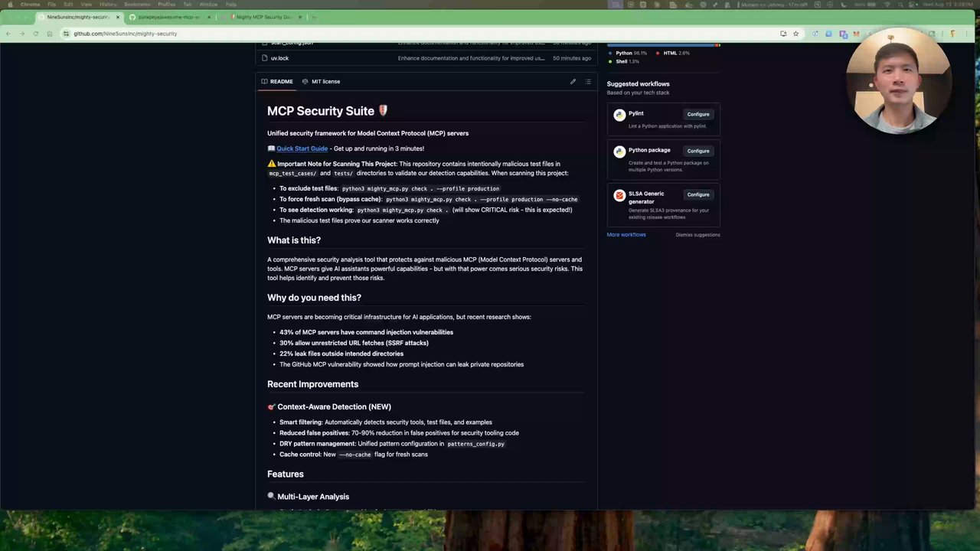
Task: Open the History menu
Action: pos(108,5)
